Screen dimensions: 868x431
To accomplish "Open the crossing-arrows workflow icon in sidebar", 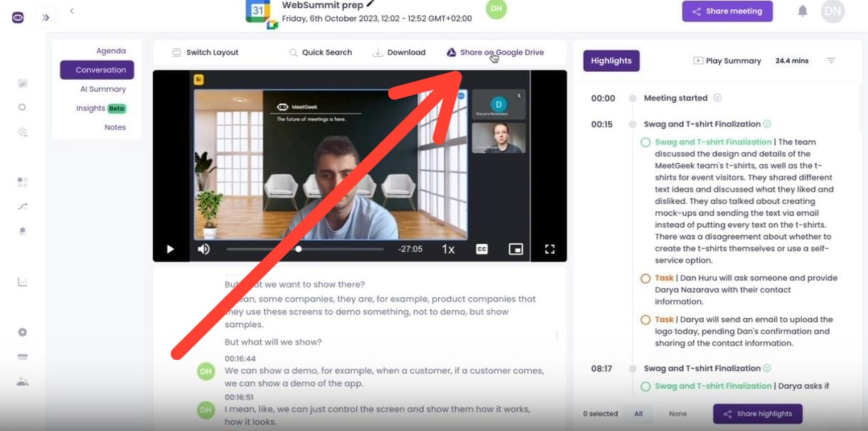I will (22, 206).
